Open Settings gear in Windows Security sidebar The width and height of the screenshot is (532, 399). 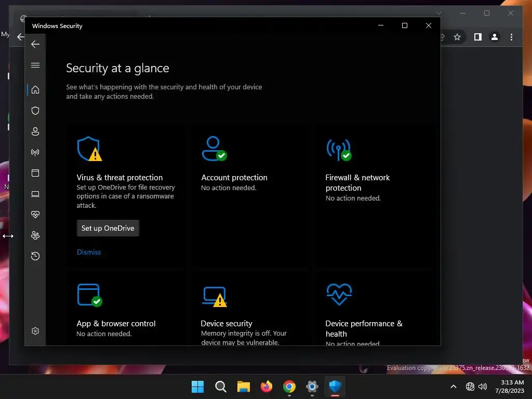[35, 331]
